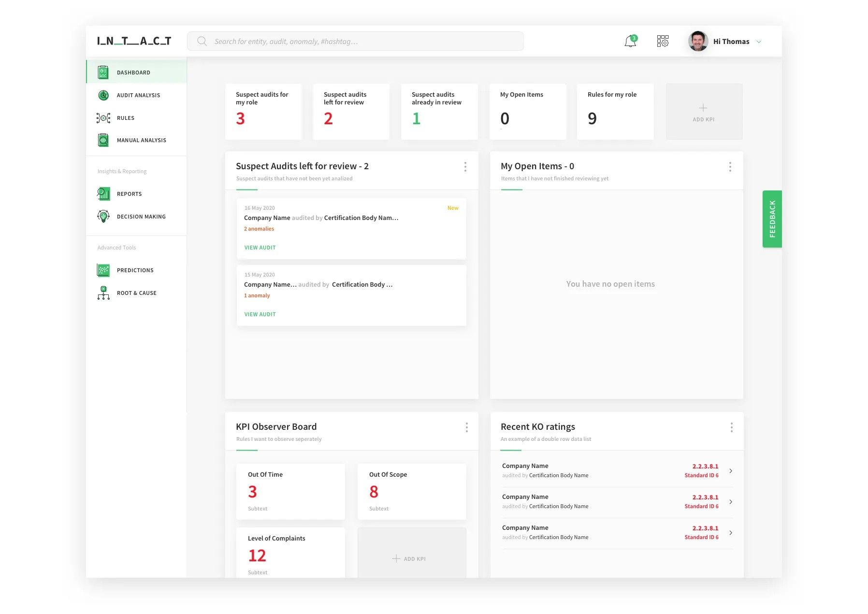Expand the first Company Name KO rating row
Screen dimensions: 868x614
point(731,470)
